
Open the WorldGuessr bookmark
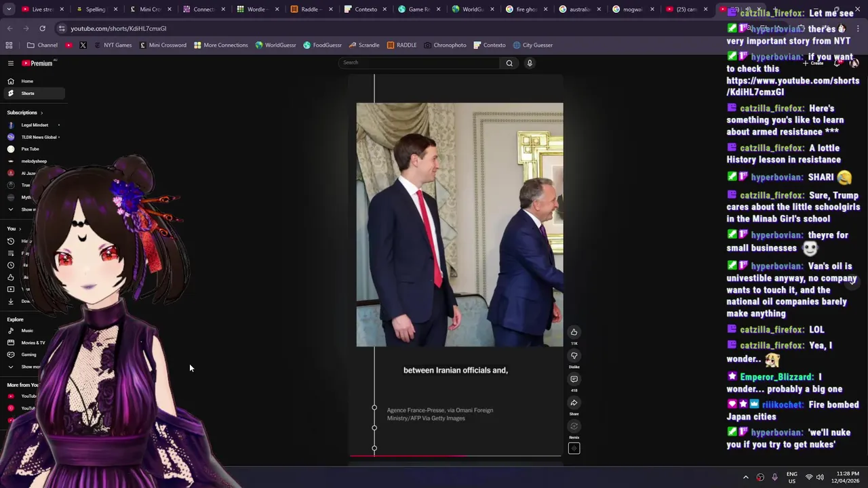(x=275, y=45)
